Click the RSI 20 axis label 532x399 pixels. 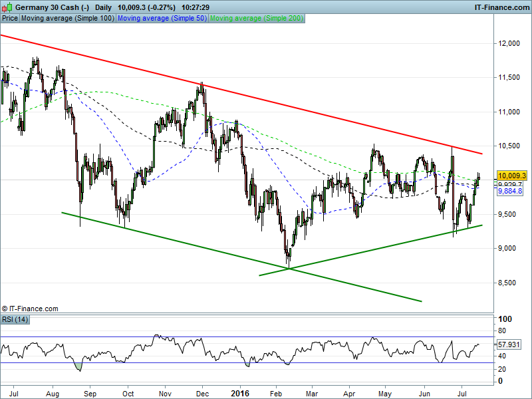[502, 369]
